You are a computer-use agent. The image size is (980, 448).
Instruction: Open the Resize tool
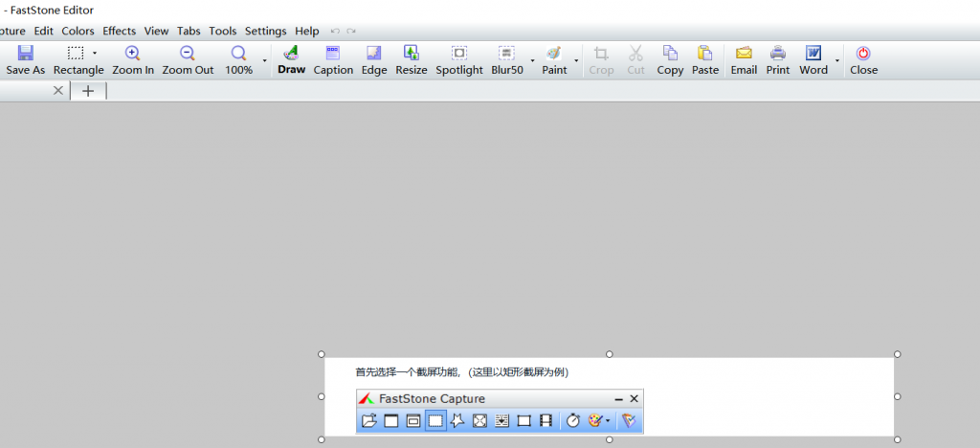(x=412, y=60)
